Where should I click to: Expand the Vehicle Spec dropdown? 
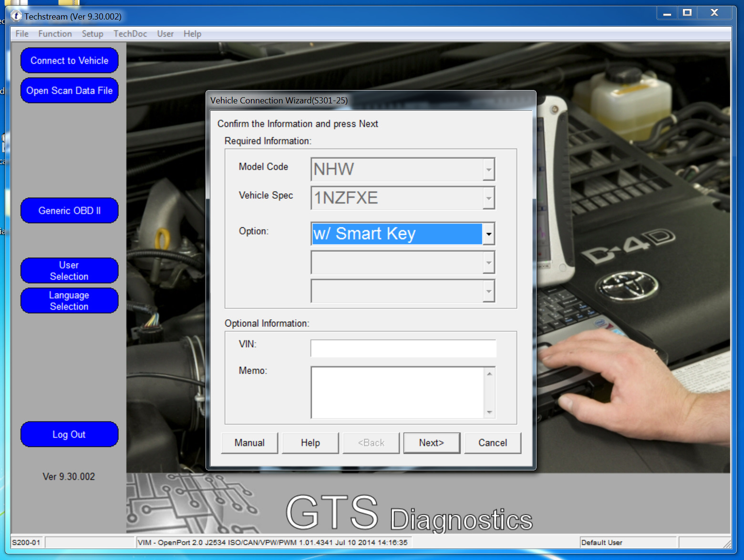click(x=488, y=198)
